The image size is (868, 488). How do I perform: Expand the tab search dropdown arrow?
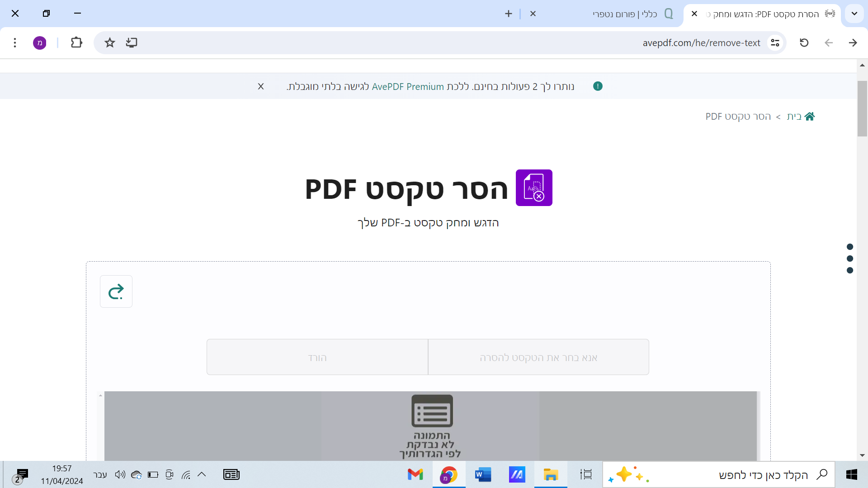tap(854, 14)
